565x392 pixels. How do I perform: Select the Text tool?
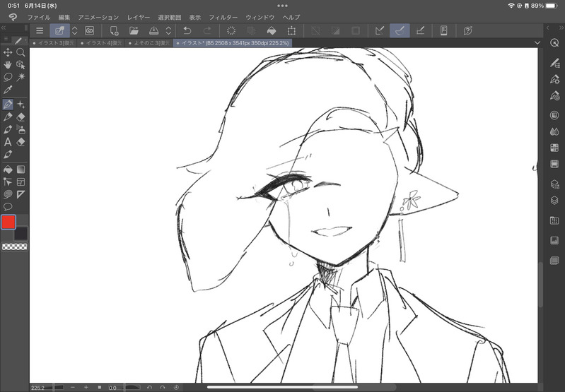point(8,142)
